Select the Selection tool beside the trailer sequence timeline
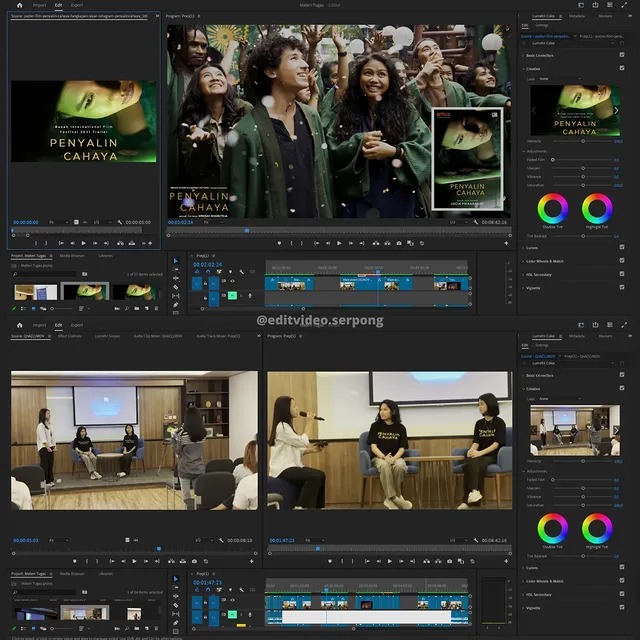The image size is (640, 640). 176,262
